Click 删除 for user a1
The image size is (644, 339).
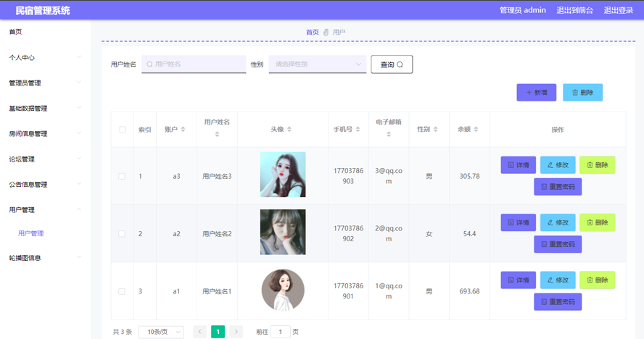597,280
